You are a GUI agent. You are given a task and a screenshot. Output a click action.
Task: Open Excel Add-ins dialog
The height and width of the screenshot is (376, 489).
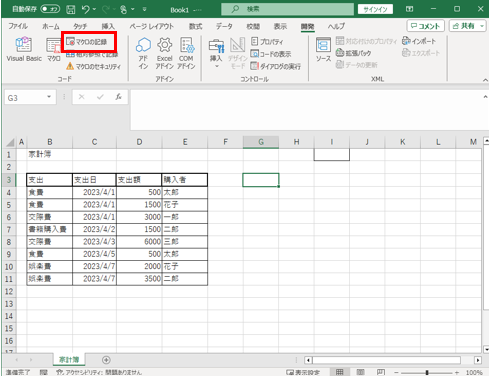coord(164,53)
